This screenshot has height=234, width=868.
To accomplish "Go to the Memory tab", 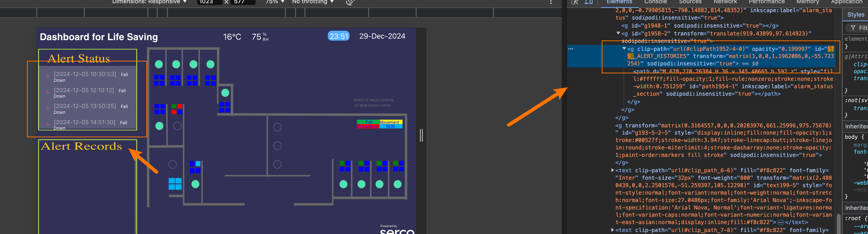I will (807, 2).
